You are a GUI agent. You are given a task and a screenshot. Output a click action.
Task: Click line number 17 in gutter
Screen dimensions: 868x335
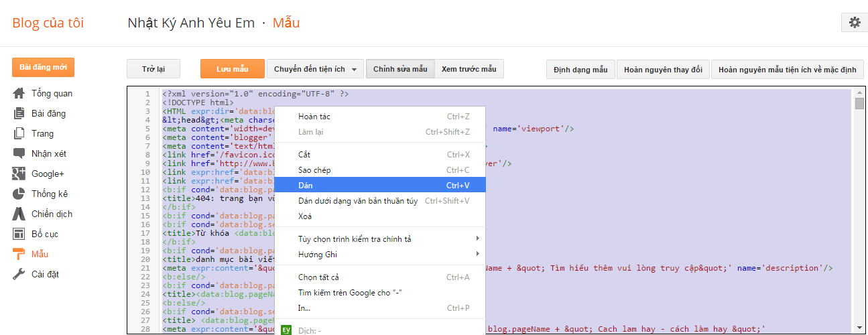coord(146,233)
